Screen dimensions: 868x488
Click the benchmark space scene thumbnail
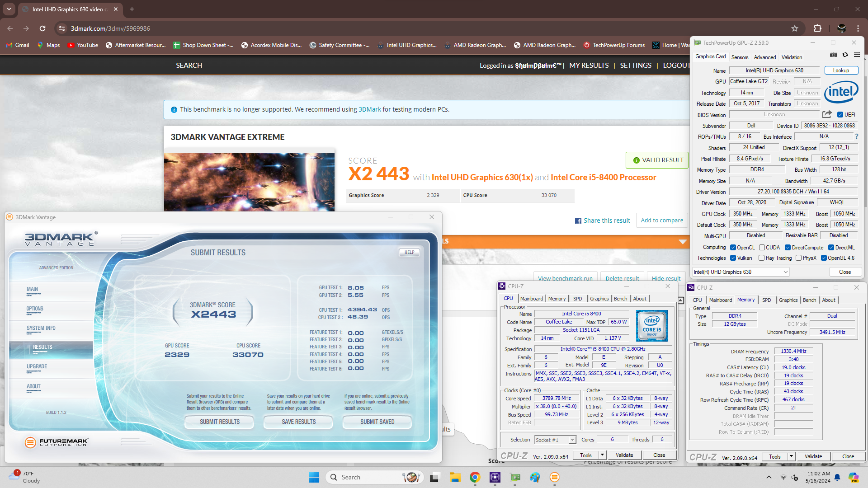(x=249, y=182)
